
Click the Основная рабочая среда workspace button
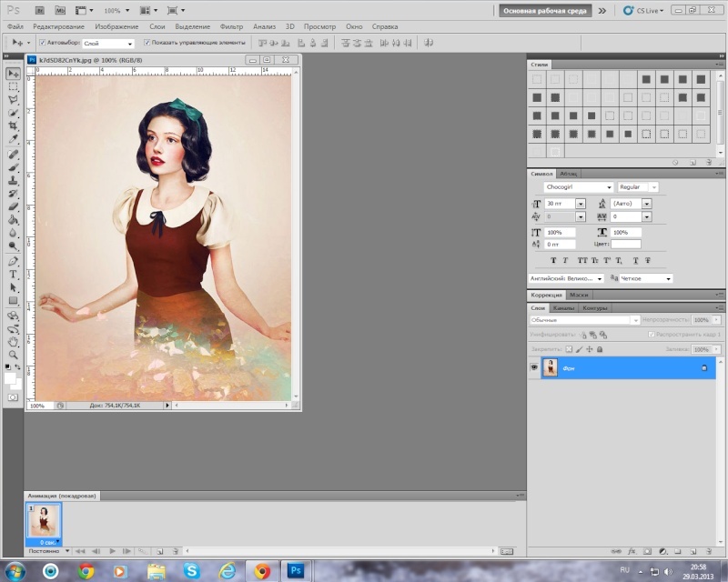(x=545, y=11)
